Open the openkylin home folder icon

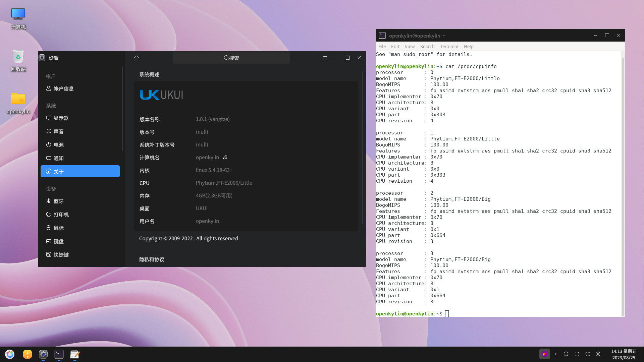pyautogui.click(x=18, y=103)
